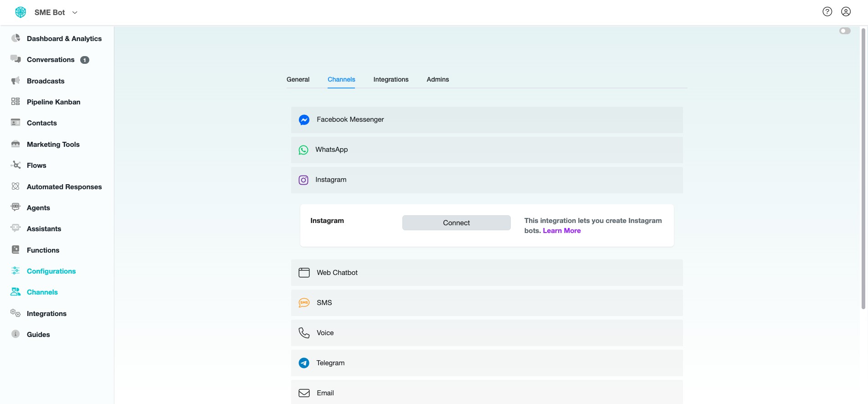Expand the Web Chatbot channel row
The image size is (868, 404).
point(487,273)
